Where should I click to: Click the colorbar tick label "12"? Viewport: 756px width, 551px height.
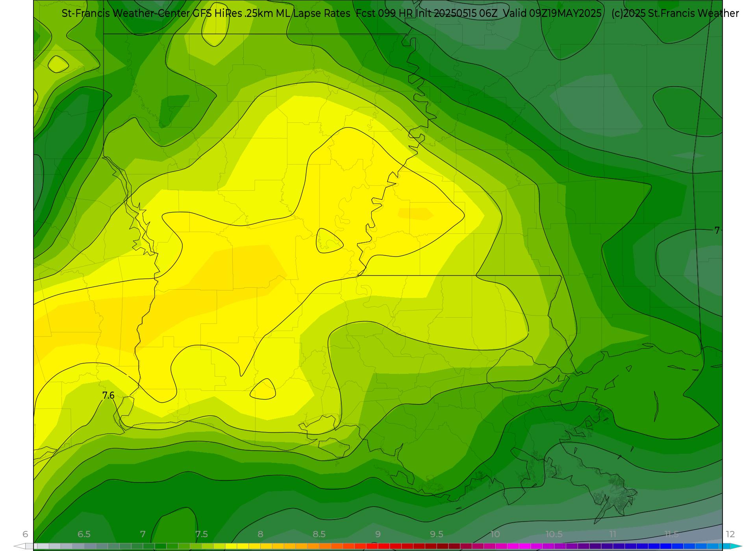[730, 534]
